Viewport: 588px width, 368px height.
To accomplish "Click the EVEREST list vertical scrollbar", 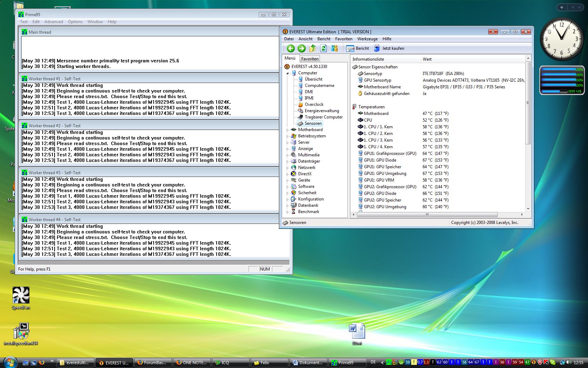I will click(x=528, y=103).
